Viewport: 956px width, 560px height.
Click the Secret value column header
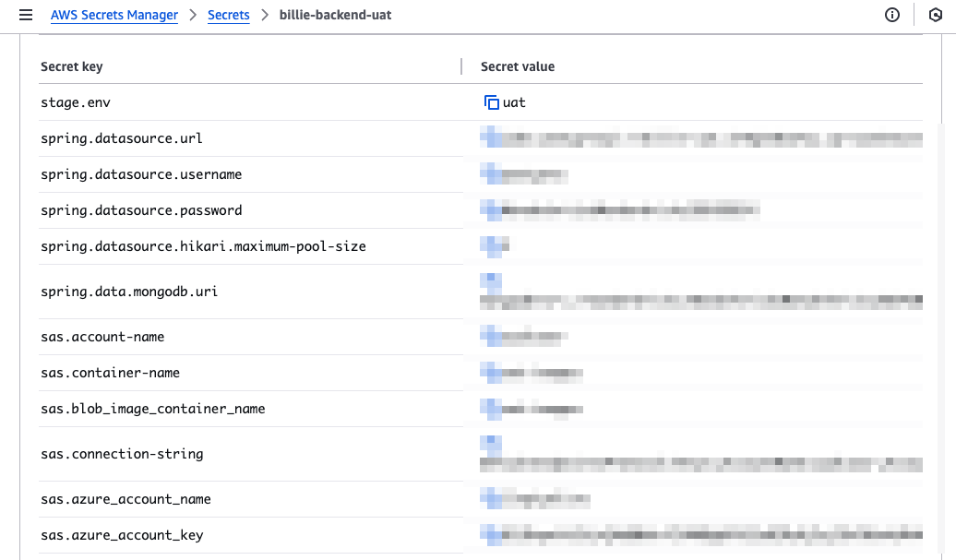click(518, 66)
